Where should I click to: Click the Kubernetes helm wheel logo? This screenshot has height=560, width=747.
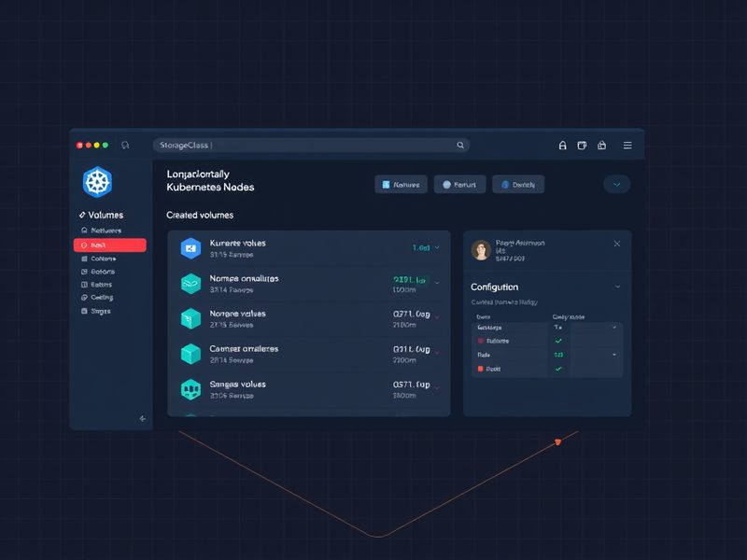[x=98, y=181]
